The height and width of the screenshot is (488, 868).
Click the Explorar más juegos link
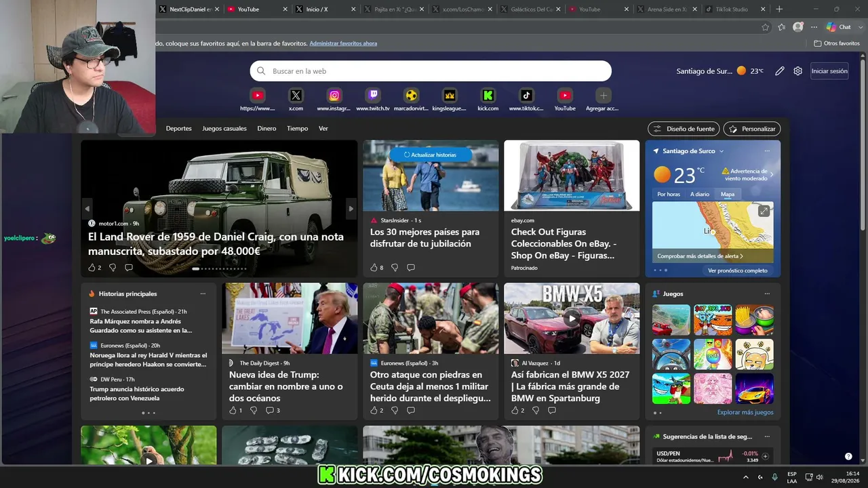745,412
